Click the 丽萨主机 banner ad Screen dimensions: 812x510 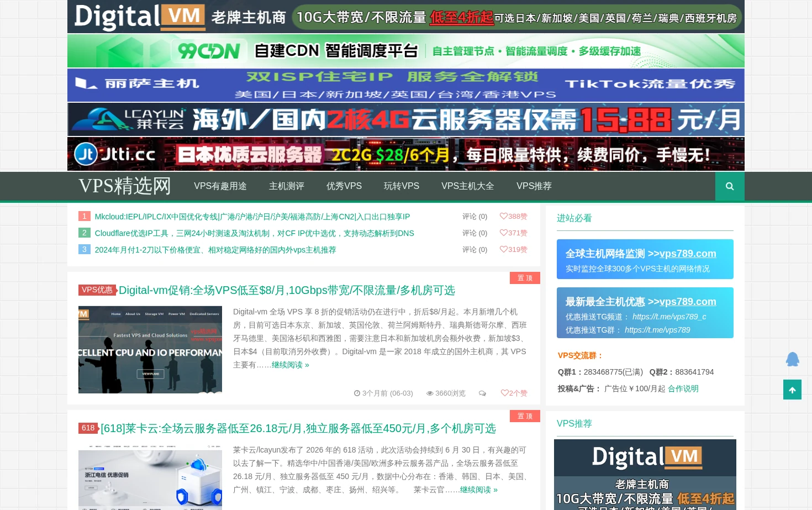(x=406, y=85)
